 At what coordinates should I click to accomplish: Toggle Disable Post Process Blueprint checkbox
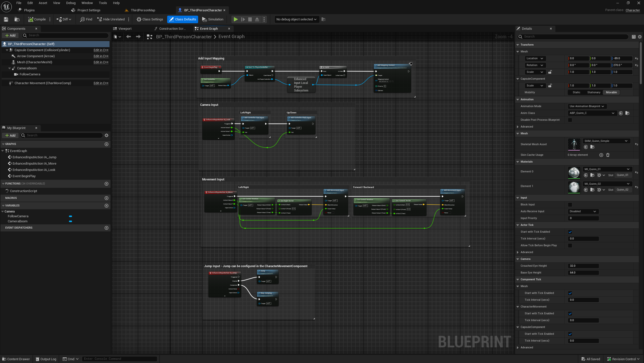(x=570, y=120)
